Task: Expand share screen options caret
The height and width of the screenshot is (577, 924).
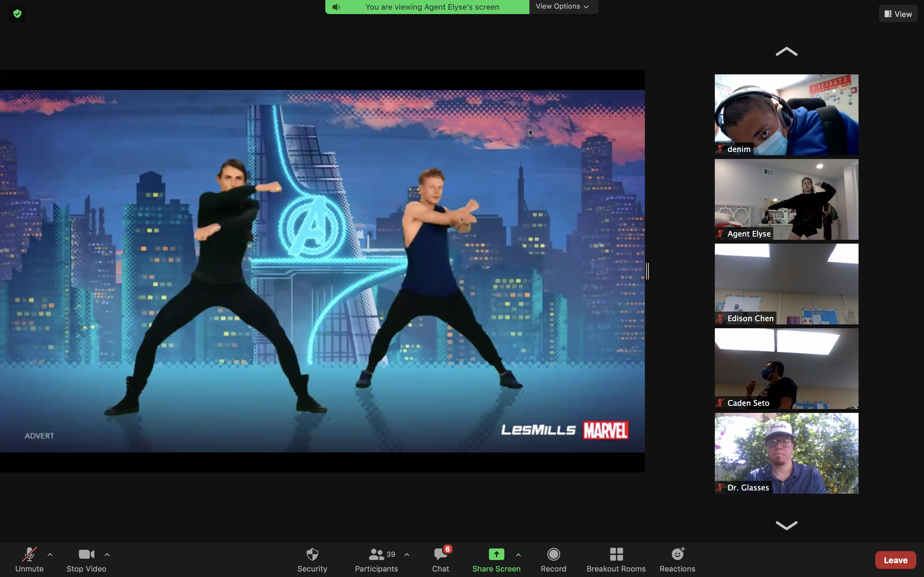Action: click(518, 555)
